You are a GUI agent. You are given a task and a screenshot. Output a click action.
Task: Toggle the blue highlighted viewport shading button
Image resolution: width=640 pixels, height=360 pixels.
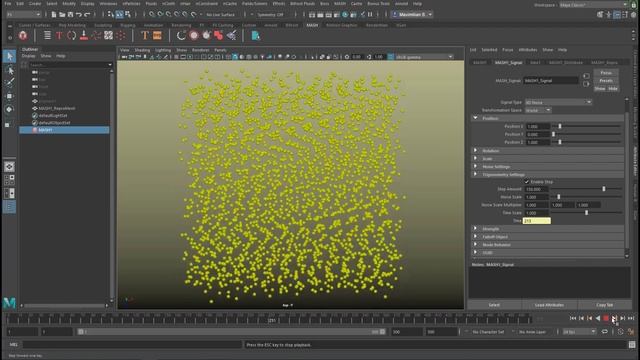(235, 57)
